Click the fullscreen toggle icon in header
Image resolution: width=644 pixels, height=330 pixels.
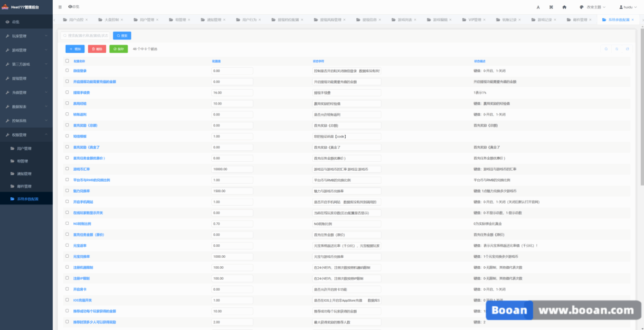coord(551,6)
